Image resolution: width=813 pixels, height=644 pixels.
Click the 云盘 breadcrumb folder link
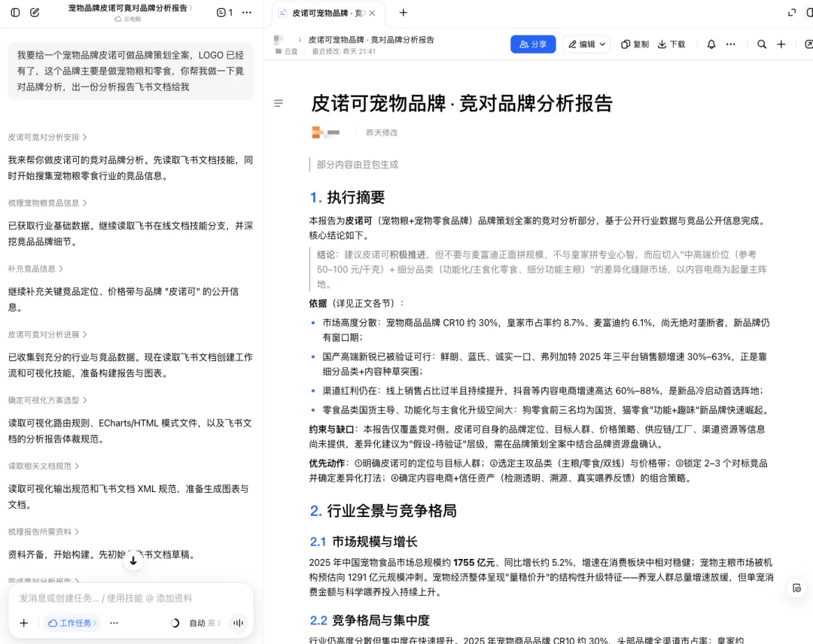tap(287, 51)
